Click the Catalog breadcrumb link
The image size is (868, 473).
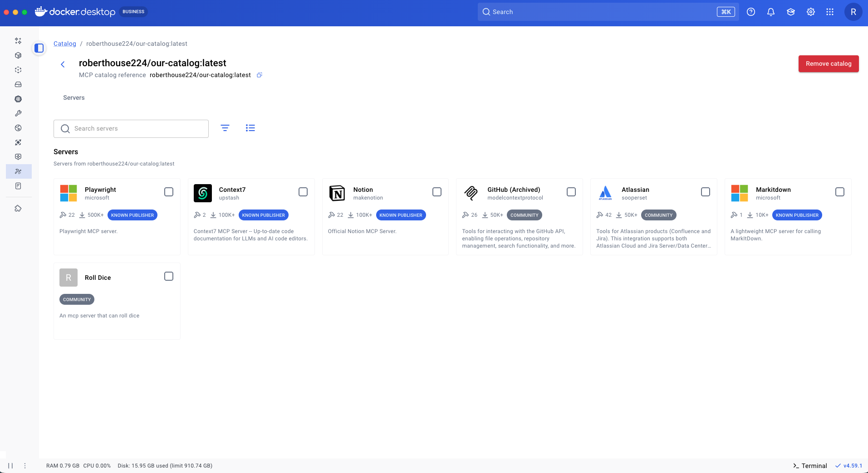(x=65, y=44)
